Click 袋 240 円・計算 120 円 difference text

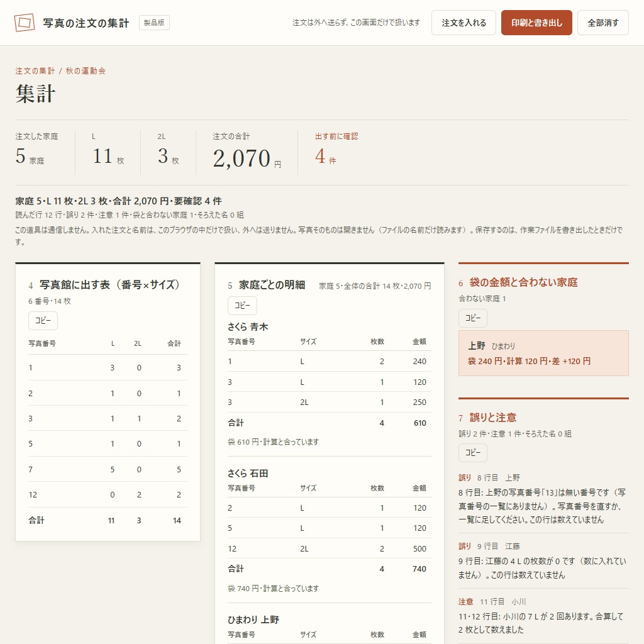point(529,361)
